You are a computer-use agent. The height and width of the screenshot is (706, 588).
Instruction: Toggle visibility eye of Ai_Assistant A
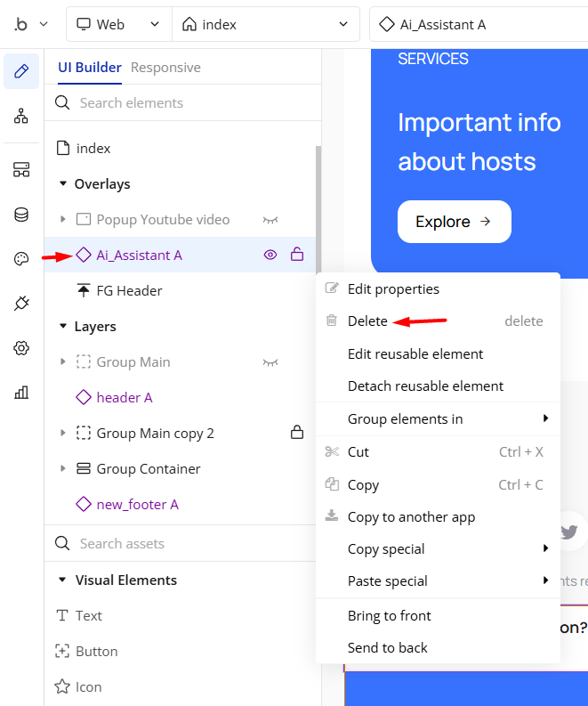pyautogui.click(x=270, y=255)
